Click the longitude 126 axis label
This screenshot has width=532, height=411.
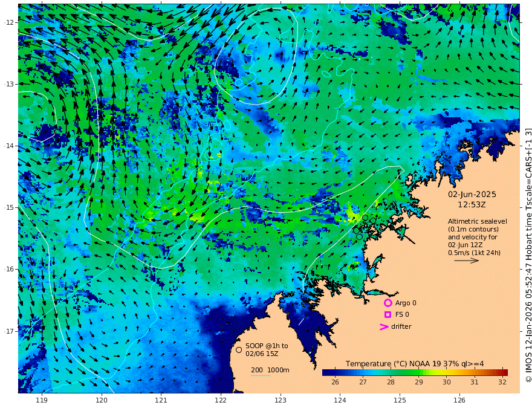coord(459,400)
